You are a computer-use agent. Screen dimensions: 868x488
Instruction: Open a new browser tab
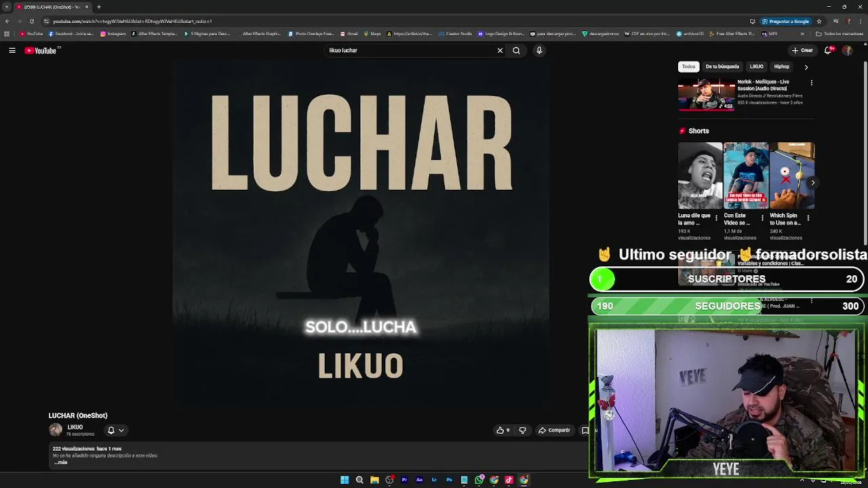pos(99,7)
